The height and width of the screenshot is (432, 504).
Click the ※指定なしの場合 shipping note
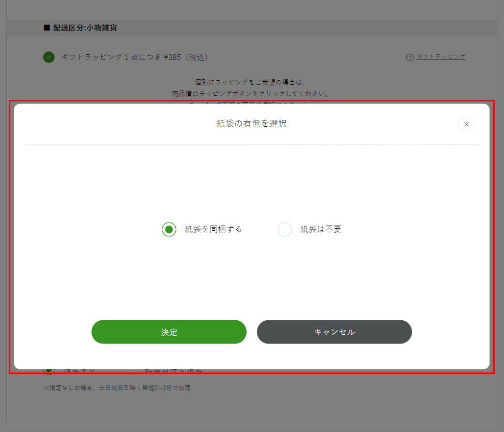pos(117,388)
